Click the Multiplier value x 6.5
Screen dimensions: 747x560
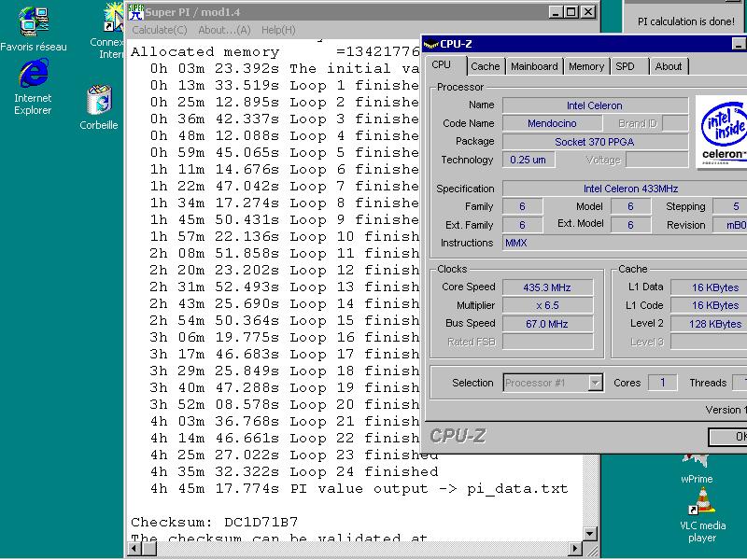pos(547,305)
